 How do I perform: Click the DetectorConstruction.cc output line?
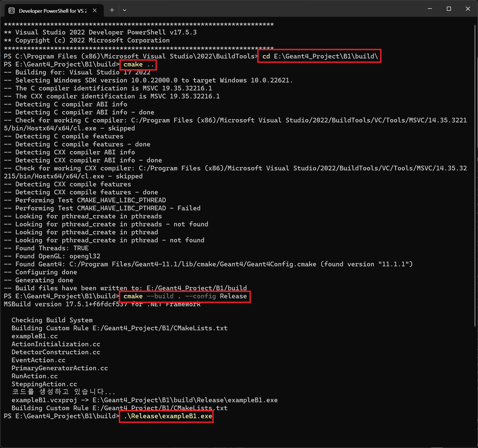tap(56, 352)
